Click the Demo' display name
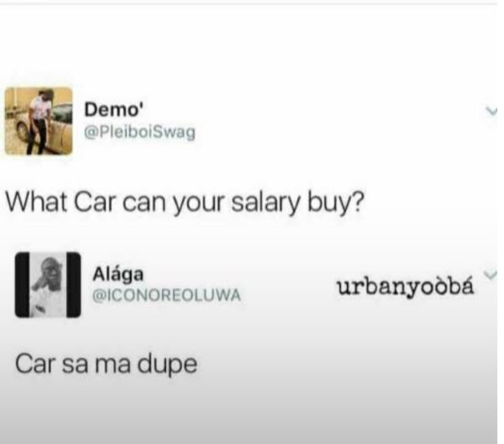Screen dimensions: 504x444 click(114, 109)
